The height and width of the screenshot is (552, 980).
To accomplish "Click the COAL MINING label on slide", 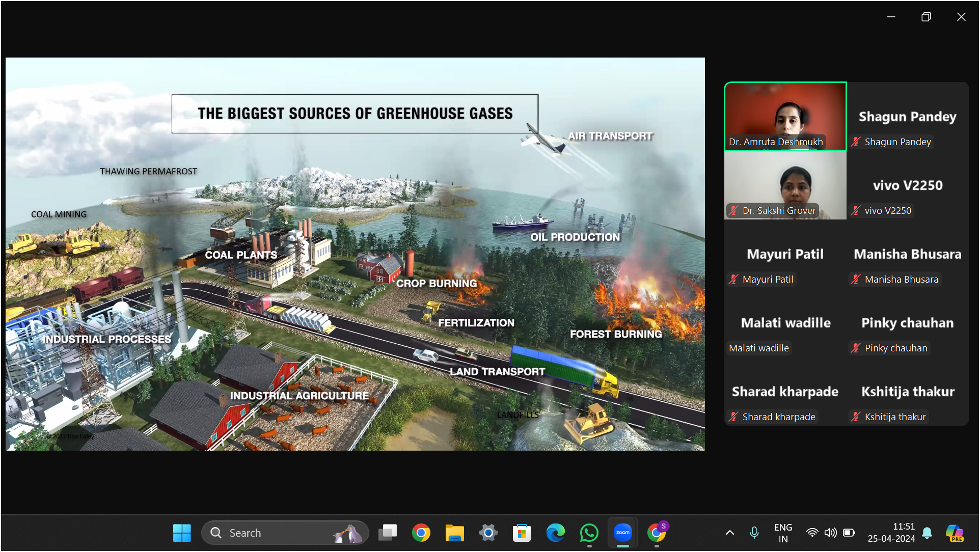I will 59,214.
